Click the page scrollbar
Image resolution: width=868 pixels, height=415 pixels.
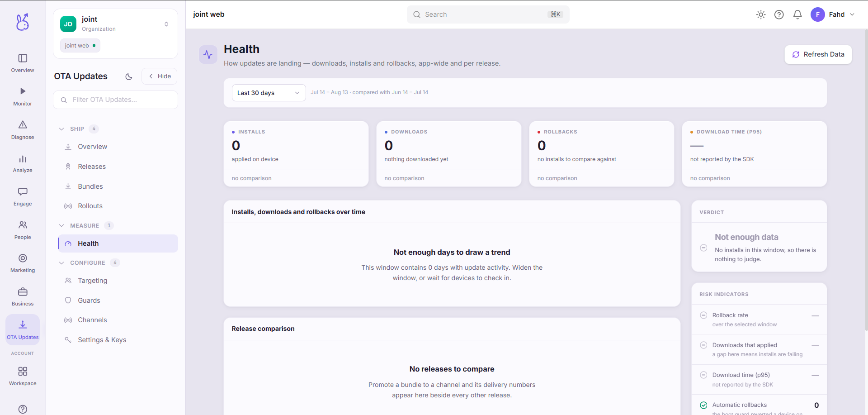click(866, 181)
